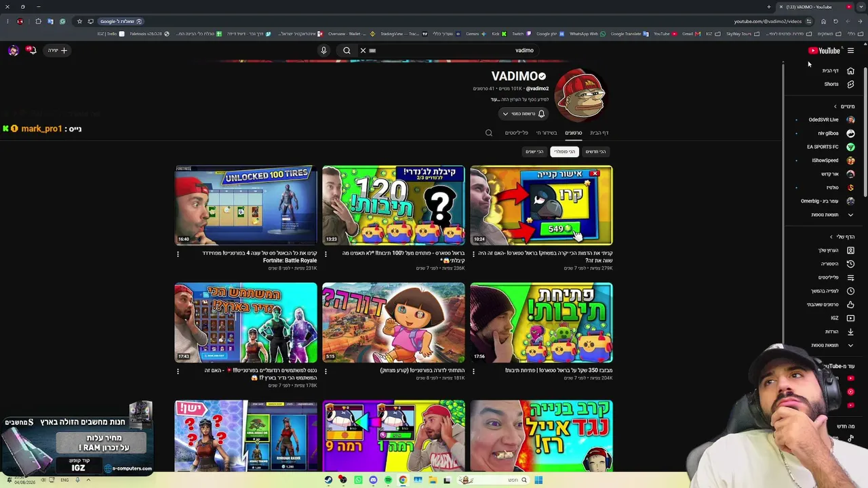Open the My Page (הדף שלי) section header
Screen dimensions: 868x488
pos(842,237)
